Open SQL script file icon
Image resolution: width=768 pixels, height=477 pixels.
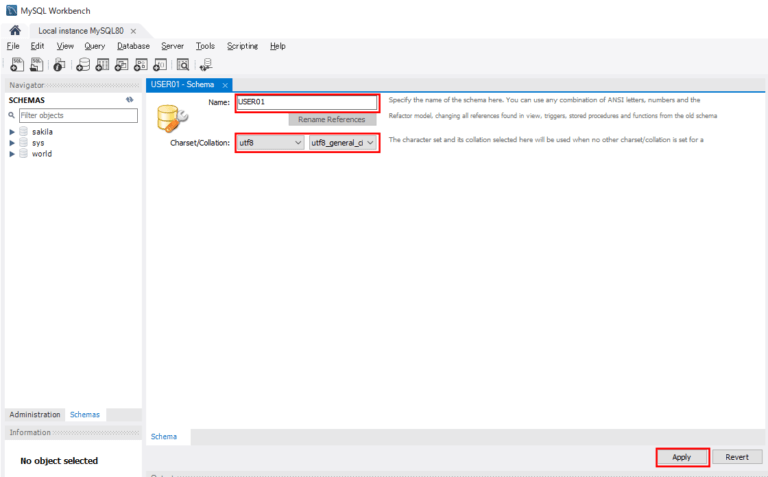[x=36, y=65]
